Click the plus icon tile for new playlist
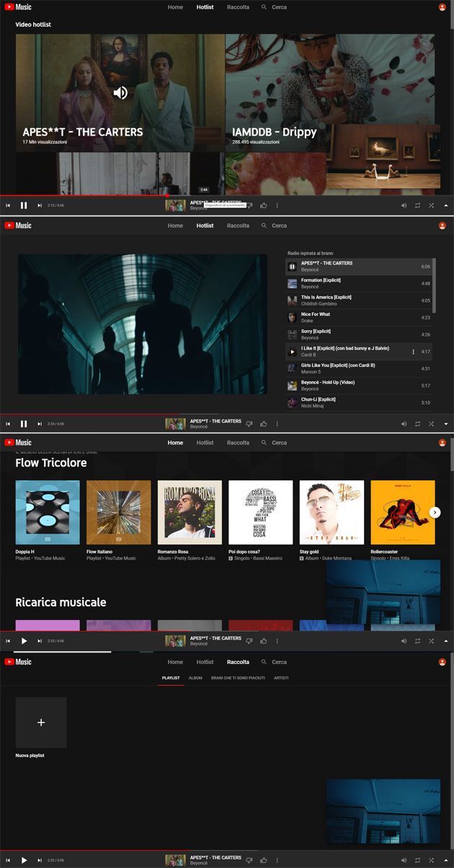 (41, 722)
